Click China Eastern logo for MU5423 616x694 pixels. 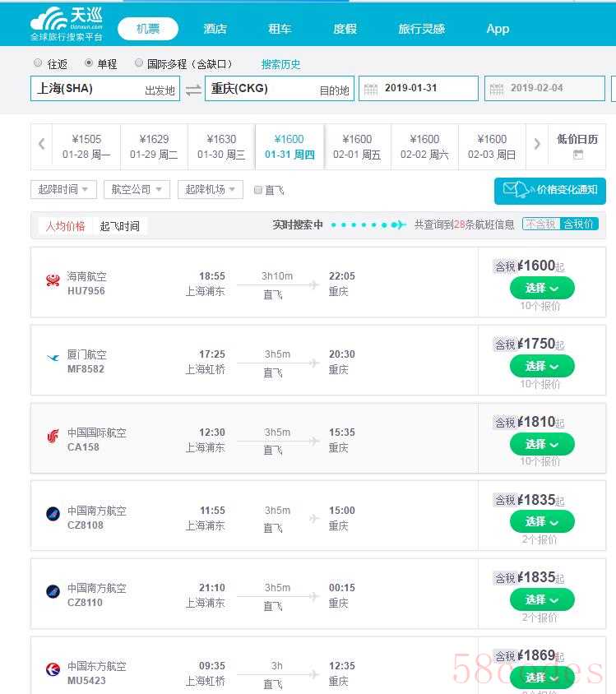53,669
